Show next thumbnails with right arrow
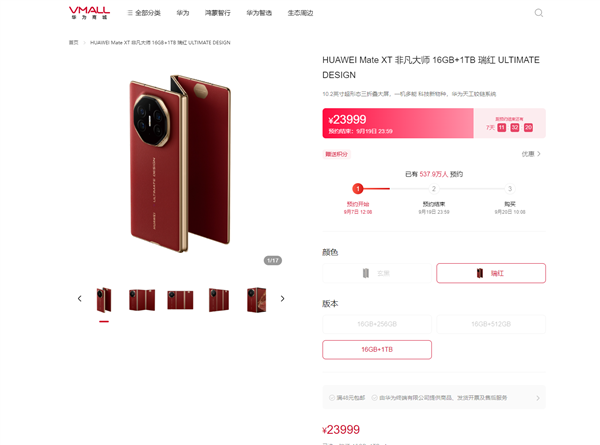The height and width of the screenshot is (445, 600). click(x=282, y=298)
